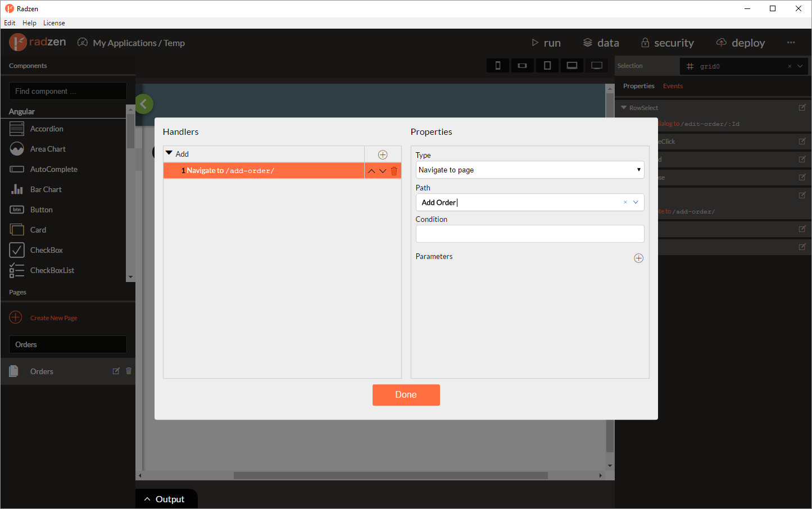Delete the Orders page trash icon

tap(129, 371)
